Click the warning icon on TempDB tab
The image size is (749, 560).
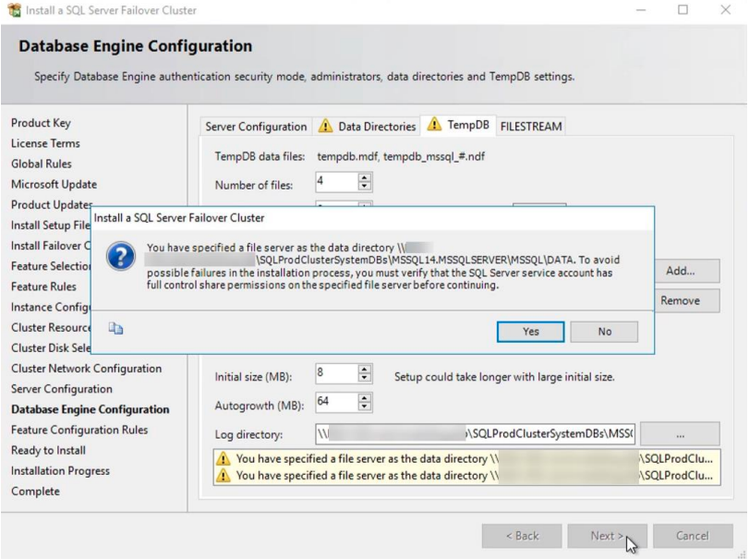coord(434,124)
